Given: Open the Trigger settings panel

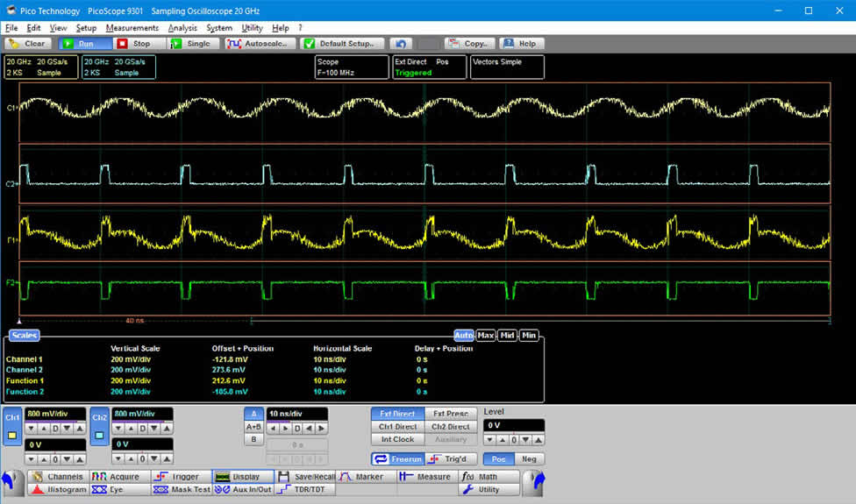Looking at the screenshot, I should coord(182,476).
